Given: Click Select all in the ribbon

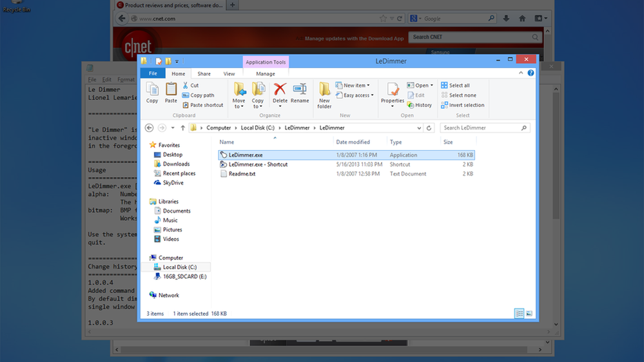Looking at the screenshot, I should click(456, 86).
